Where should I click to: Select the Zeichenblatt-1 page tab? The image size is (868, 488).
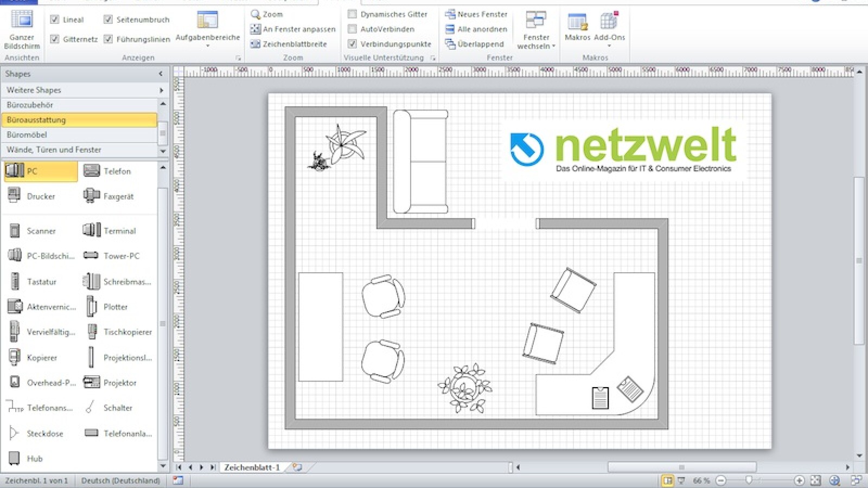(252, 467)
